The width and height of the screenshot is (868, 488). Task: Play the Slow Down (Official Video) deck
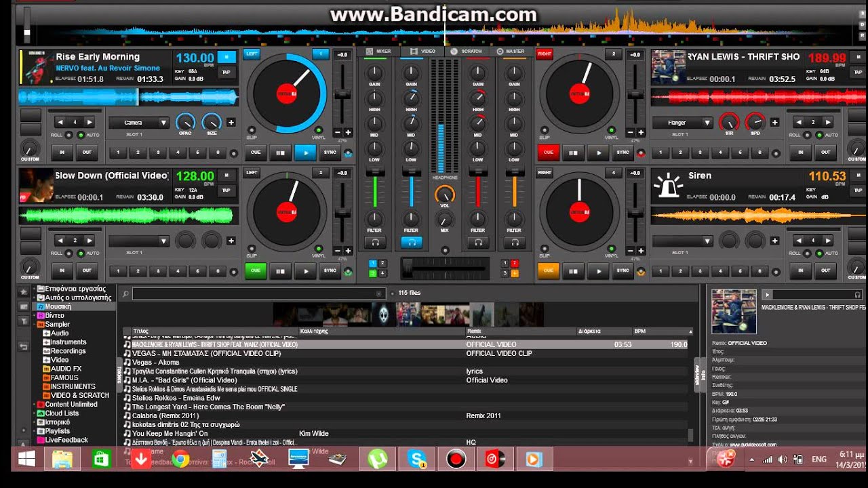305,271
